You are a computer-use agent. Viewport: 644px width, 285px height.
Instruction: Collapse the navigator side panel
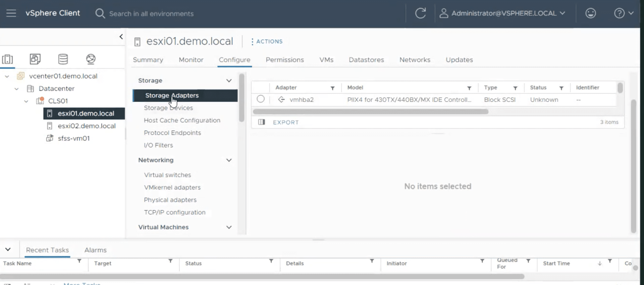121,37
